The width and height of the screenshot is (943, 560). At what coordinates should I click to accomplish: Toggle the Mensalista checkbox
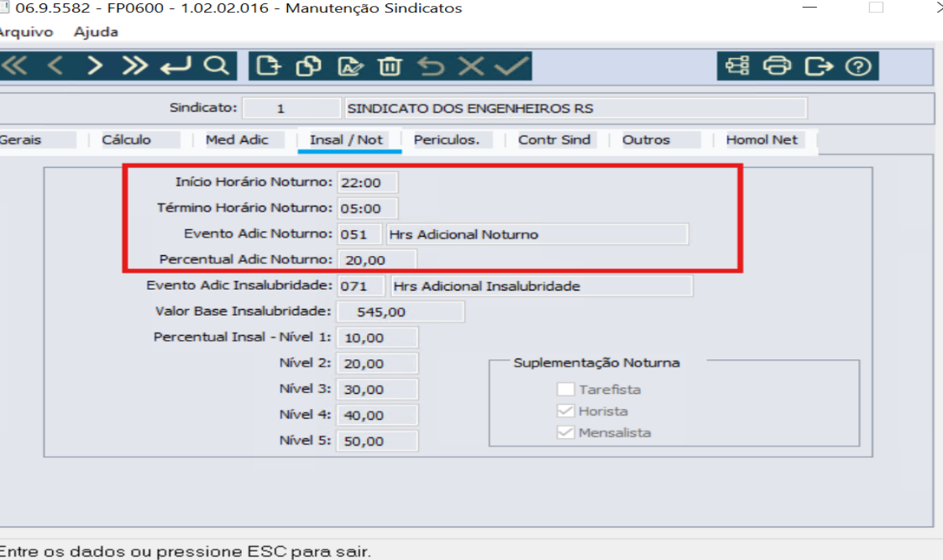point(565,432)
